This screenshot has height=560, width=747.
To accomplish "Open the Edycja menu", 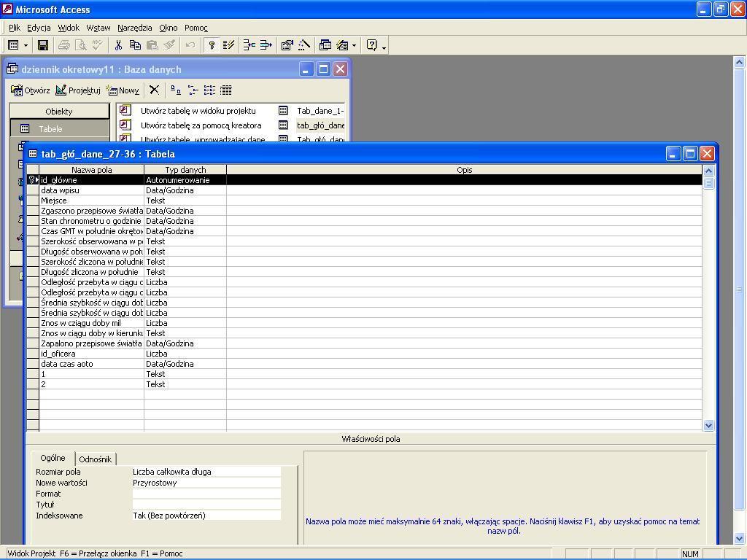I will (39, 28).
